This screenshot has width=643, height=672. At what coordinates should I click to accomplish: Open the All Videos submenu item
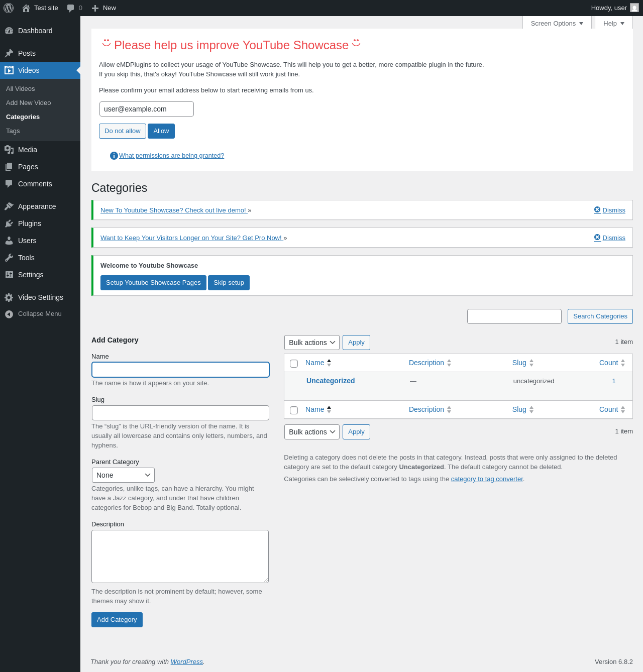[x=21, y=88]
